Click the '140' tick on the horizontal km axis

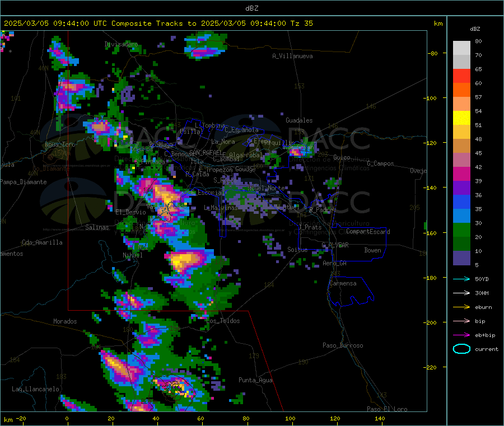tap(380, 418)
